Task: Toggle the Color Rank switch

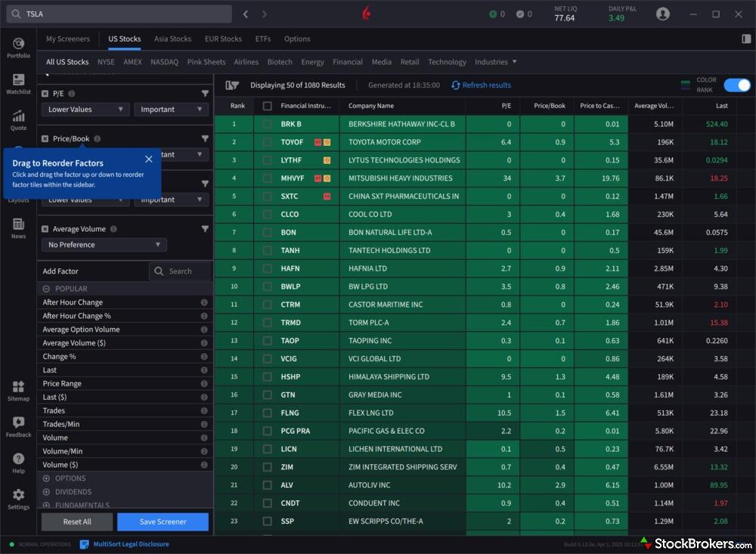Action: click(x=737, y=85)
